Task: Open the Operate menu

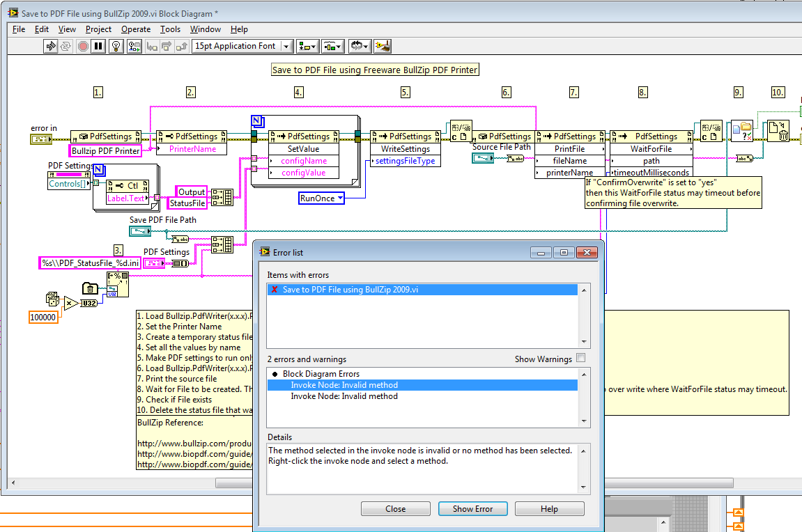Action: (x=136, y=29)
